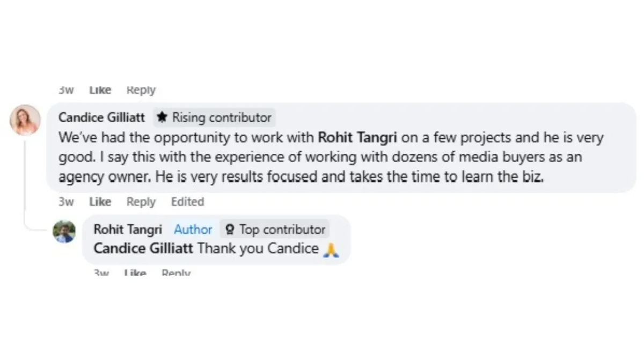
Task: Open Rohit Tangri's name on the reply
Action: click(x=128, y=230)
